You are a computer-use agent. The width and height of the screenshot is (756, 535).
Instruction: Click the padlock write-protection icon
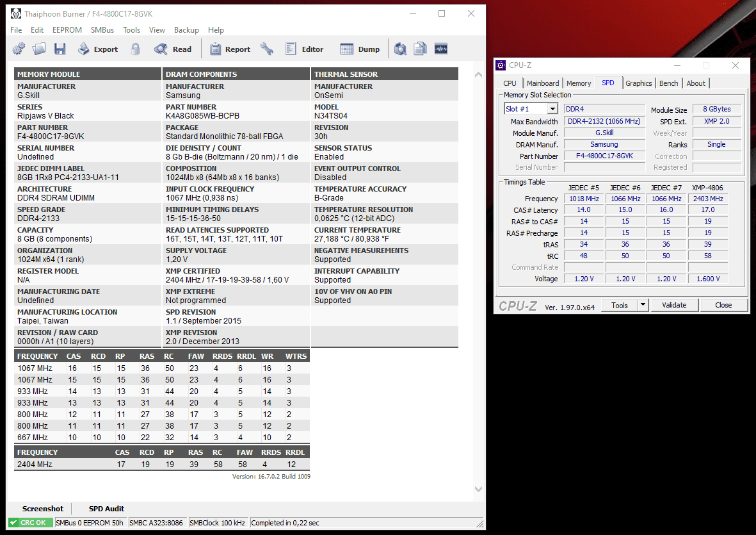tap(136, 49)
